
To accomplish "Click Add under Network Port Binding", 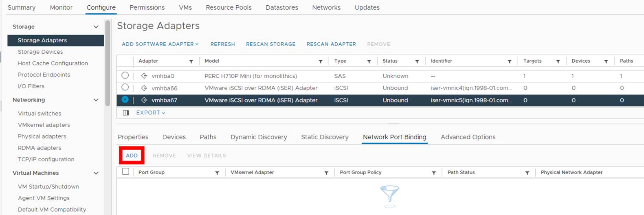I will click(x=132, y=156).
